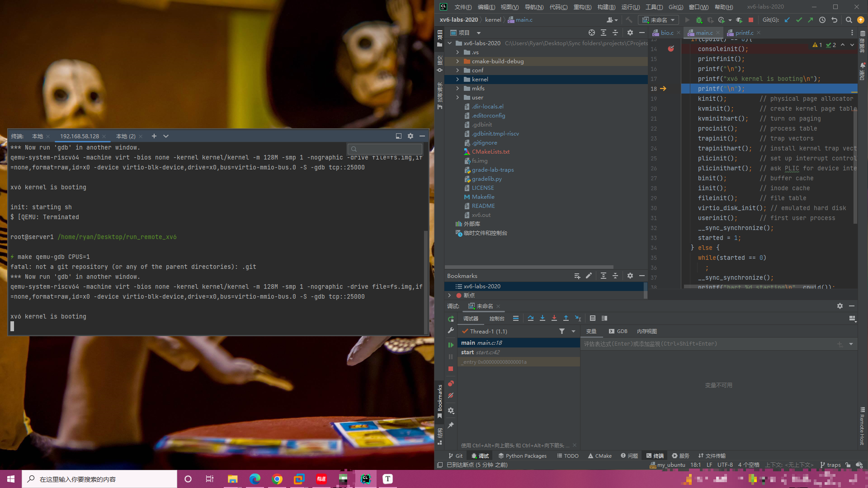The image size is (868, 488).
Task: Click Rerun debug session icon
Action: [451, 319]
